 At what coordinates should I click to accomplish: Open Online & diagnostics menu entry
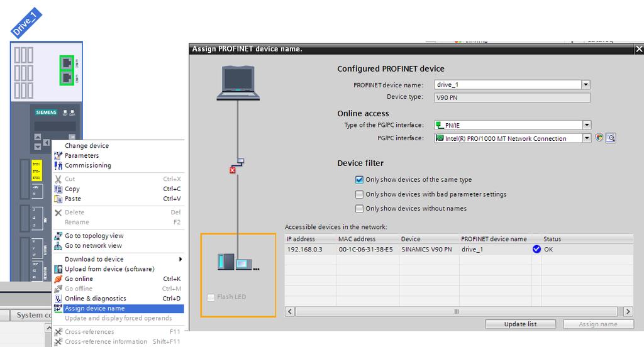pos(118,299)
